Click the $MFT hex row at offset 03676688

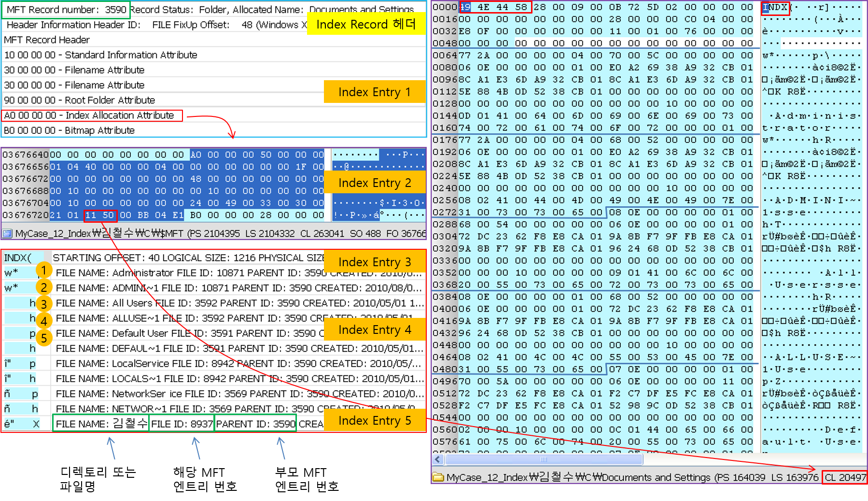tap(213, 191)
